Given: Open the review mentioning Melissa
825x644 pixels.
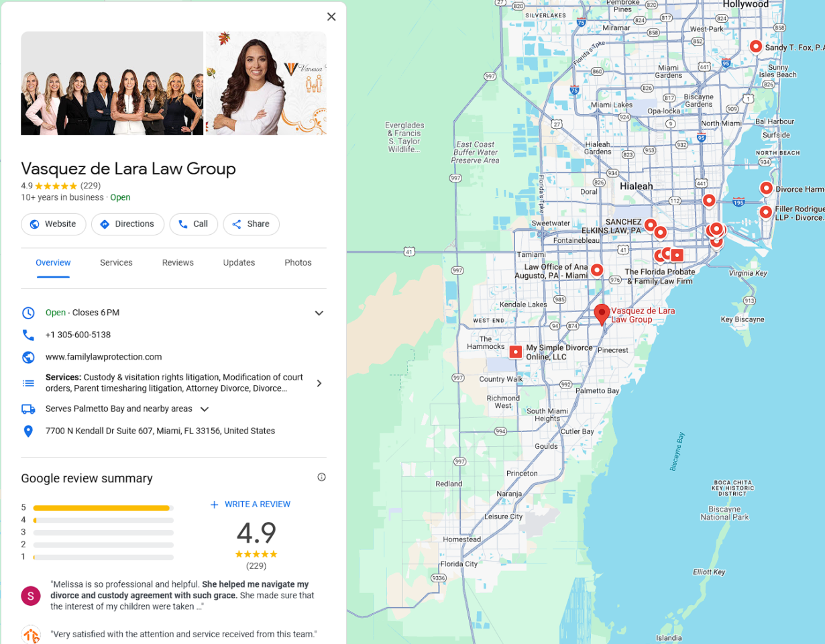Looking at the screenshot, I should (x=182, y=595).
